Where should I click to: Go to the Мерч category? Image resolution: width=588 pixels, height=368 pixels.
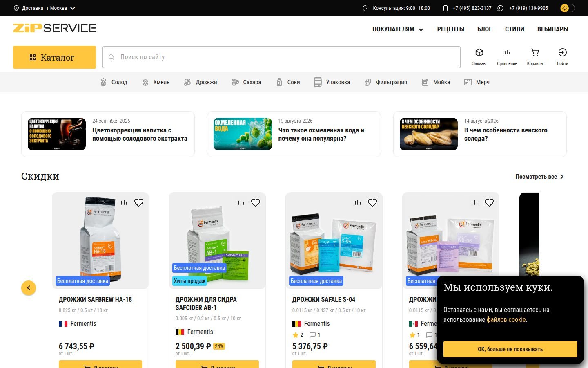coord(477,82)
